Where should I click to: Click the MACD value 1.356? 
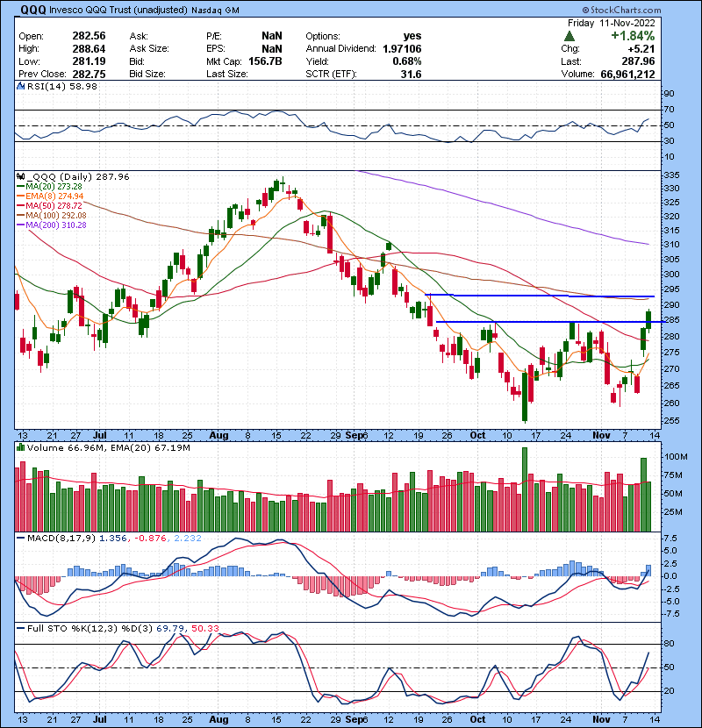pyautogui.click(x=113, y=539)
